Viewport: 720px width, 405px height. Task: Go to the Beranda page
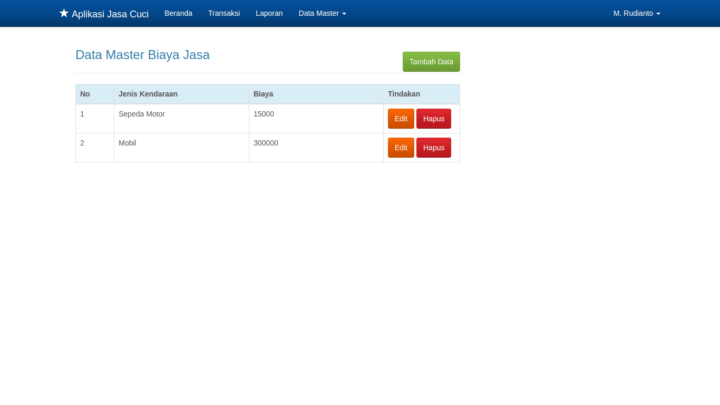178,14
